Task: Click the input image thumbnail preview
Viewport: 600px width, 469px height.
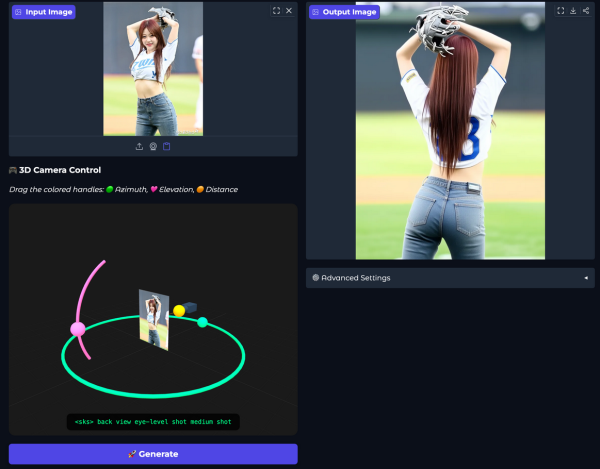Action: 153,69
